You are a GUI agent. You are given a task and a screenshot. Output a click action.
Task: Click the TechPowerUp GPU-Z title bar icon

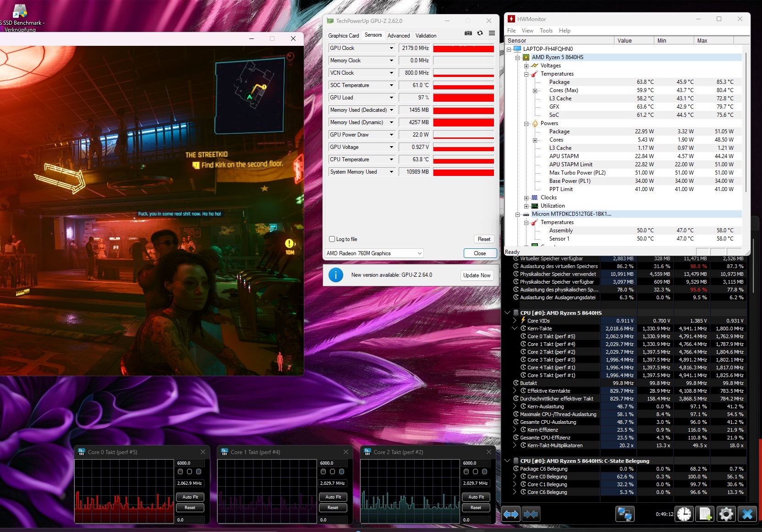tap(330, 21)
